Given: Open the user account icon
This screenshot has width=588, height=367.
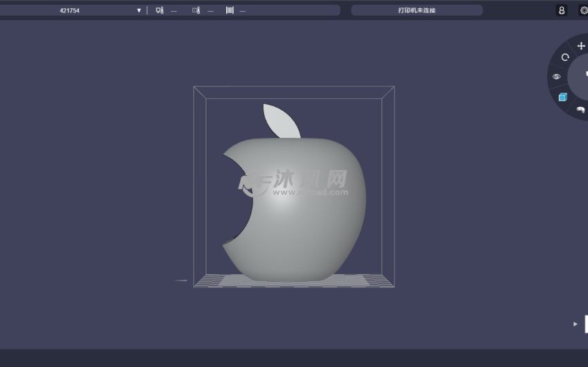Looking at the screenshot, I should pos(561,10).
